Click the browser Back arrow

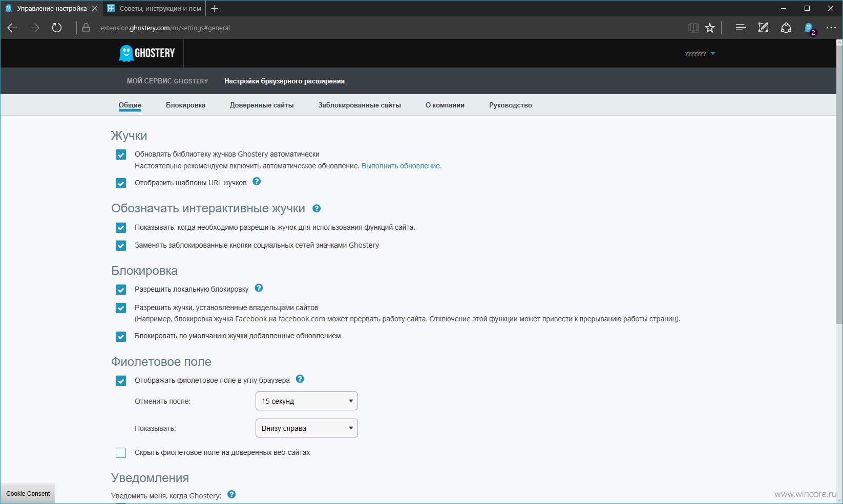click(12, 28)
